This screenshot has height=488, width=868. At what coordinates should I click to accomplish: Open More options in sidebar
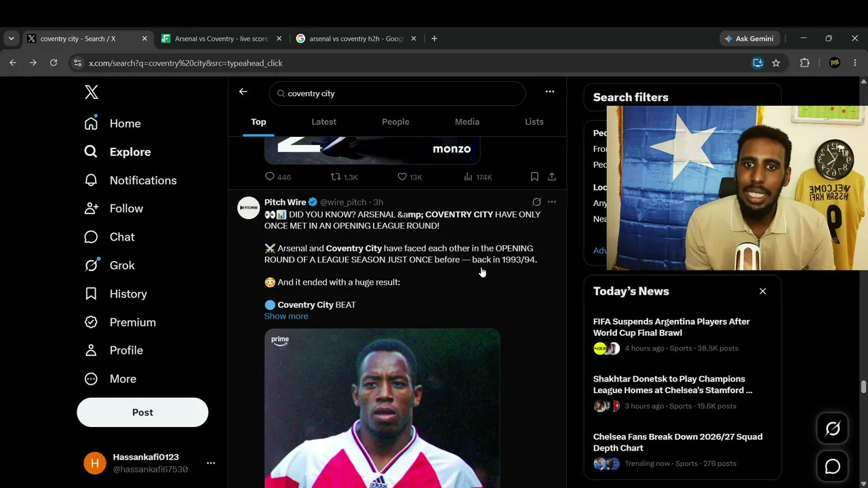click(110, 379)
